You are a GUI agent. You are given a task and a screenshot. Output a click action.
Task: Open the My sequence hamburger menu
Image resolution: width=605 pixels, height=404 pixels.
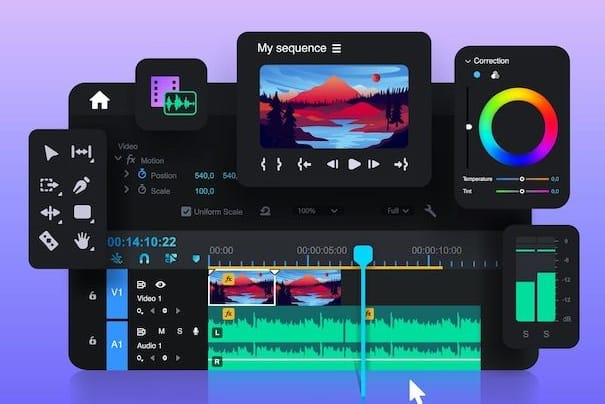pyautogui.click(x=336, y=48)
